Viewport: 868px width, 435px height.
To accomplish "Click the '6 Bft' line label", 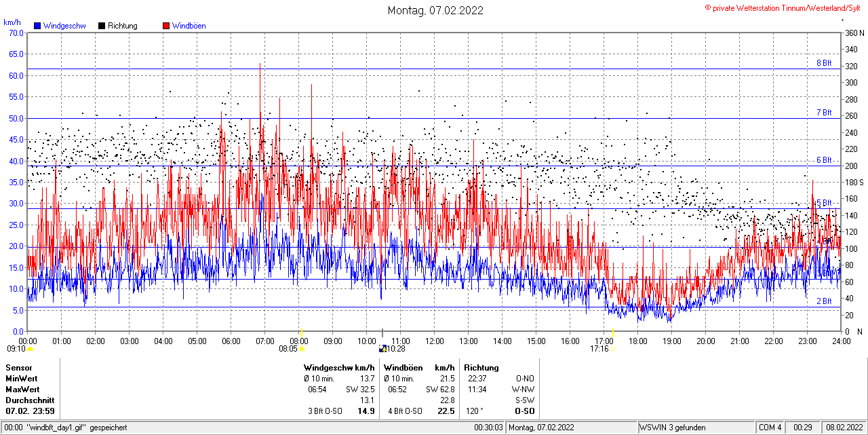I will pos(823,160).
